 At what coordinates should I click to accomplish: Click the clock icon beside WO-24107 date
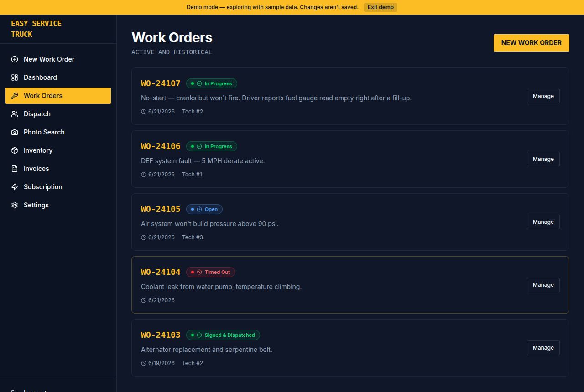pos(144,112)
